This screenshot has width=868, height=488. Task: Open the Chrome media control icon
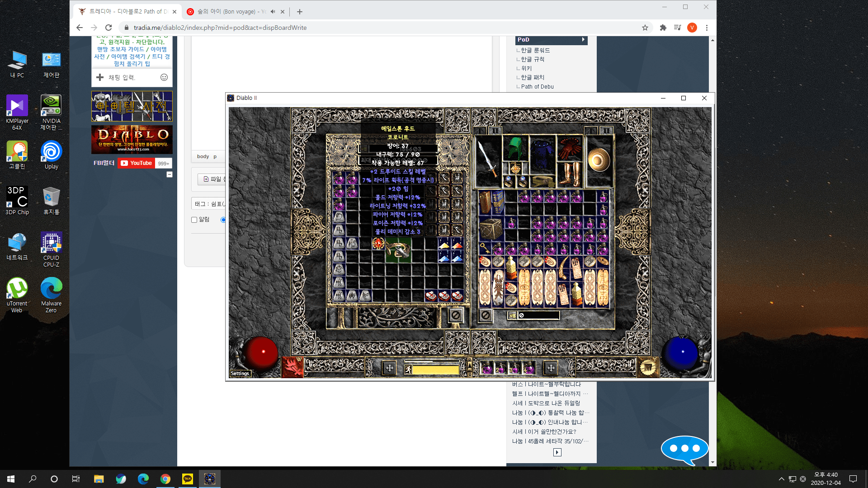(x=677, y=28)
